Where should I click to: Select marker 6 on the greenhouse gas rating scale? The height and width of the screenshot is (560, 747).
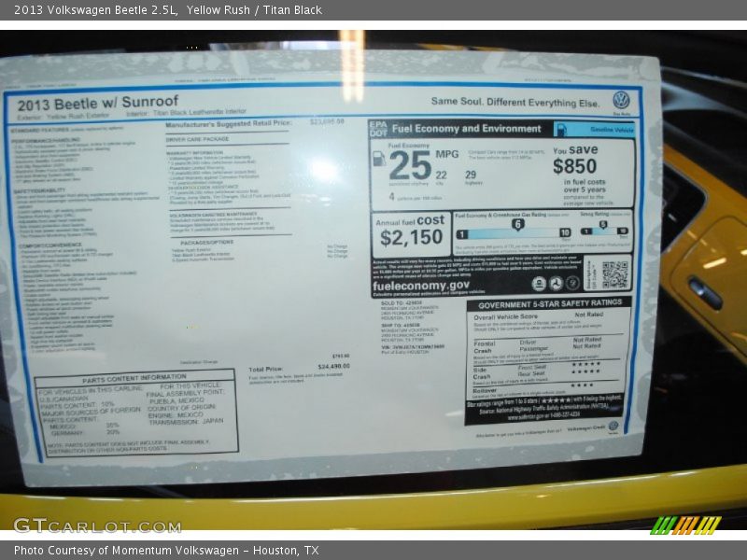click(518, 225)
